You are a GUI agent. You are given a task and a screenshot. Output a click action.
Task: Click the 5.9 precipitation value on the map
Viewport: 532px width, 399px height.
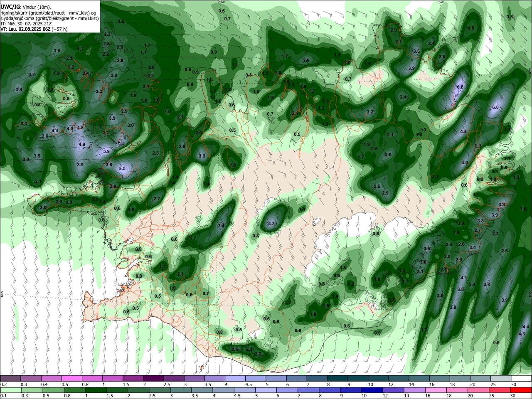106,151
